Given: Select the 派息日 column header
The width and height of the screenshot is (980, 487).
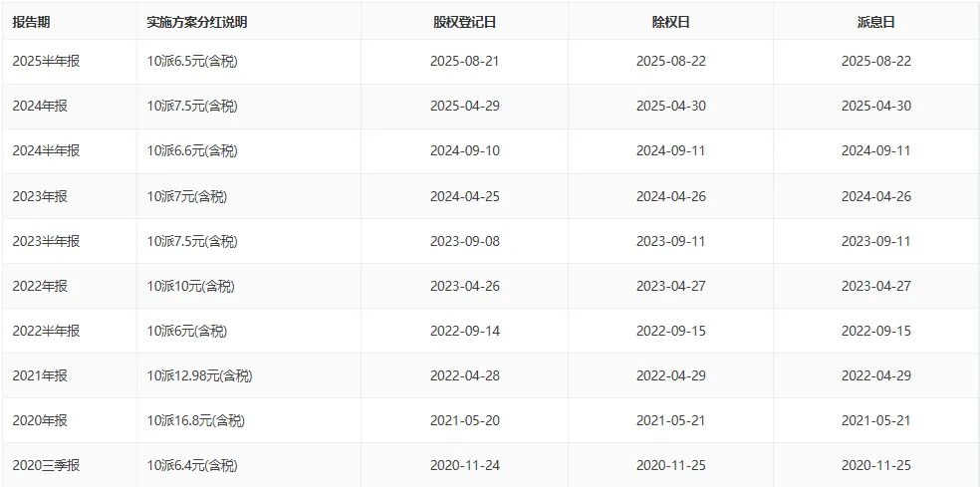Looking at the screenshot, I should tap(875, 21).
